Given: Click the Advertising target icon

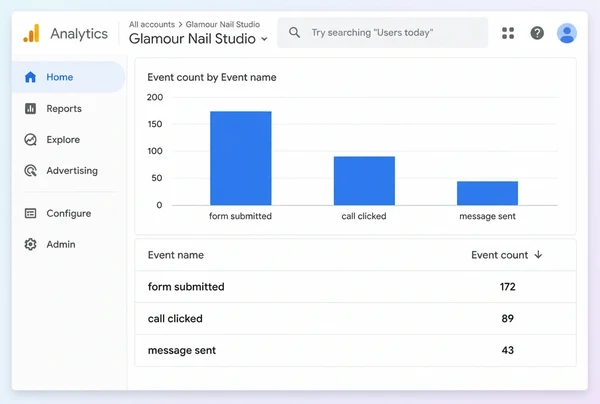Looking at the screenshot, I should coord(30,171).
